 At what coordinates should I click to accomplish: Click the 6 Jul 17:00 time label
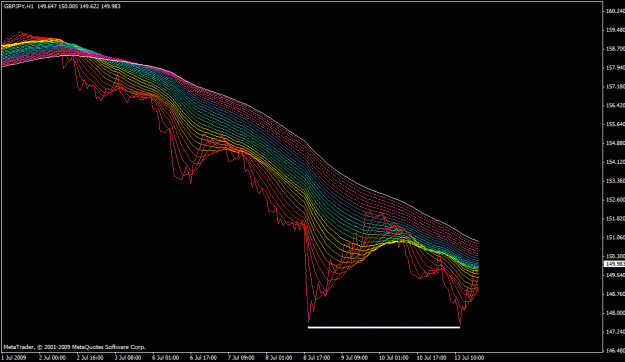203,358
